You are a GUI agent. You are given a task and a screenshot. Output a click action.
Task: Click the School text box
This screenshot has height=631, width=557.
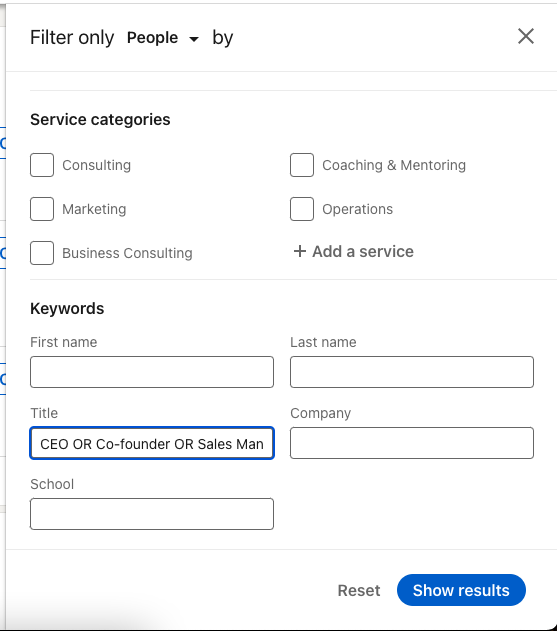(x=152, y=514)
